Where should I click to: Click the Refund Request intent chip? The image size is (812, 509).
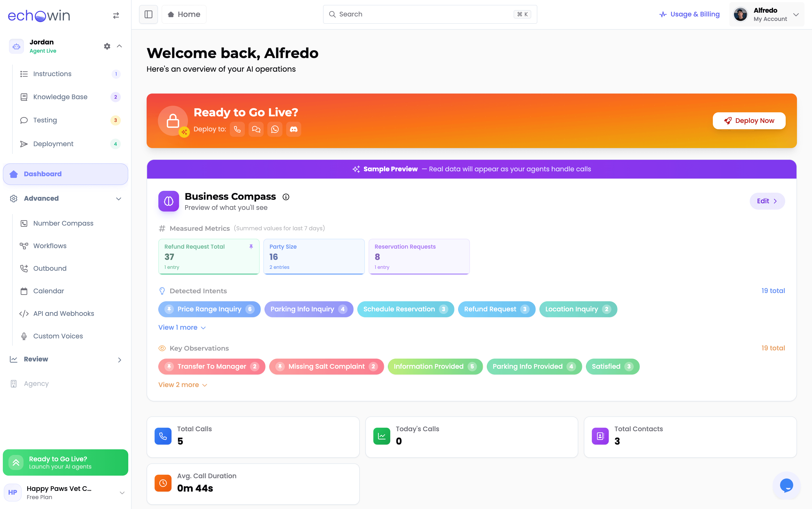tap(497, 309)
